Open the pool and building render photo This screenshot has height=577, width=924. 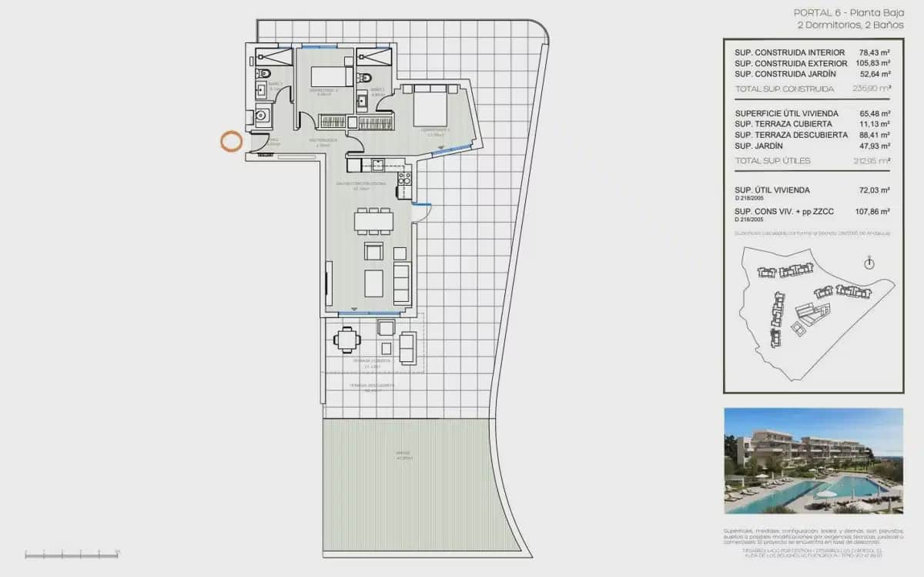click(x=814, y=461)
